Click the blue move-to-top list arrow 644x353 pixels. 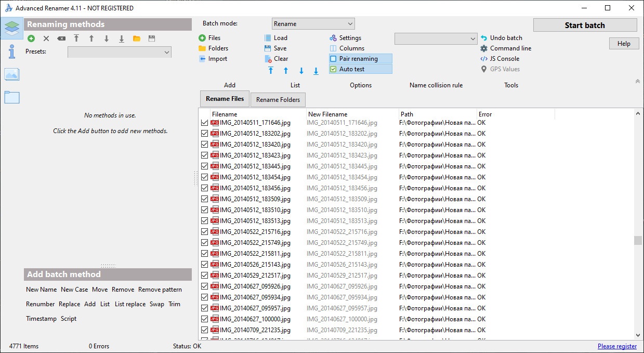coord(271,71)
